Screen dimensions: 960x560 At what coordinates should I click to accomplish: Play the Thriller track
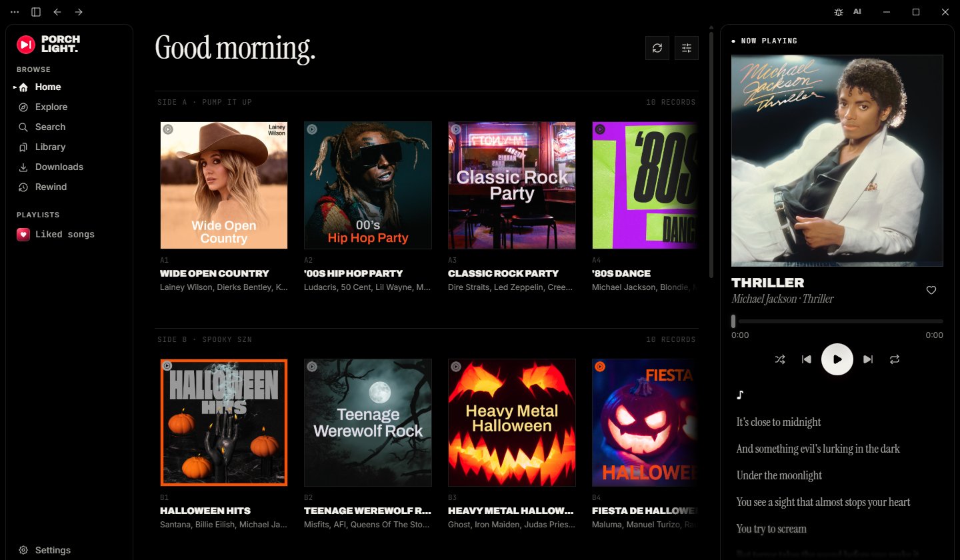point(837,359)
